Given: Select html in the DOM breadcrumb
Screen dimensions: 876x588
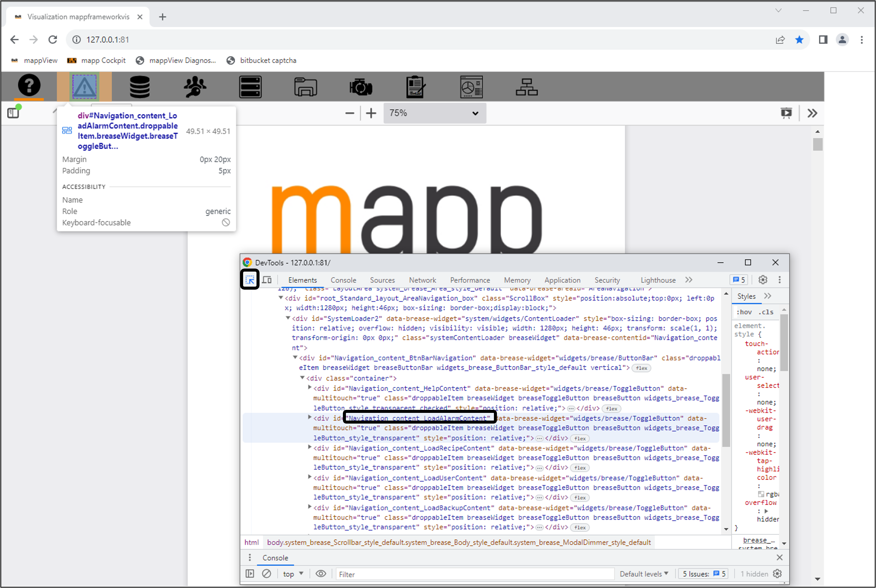Looking at the screenshot, I should click(x=251, y=542).
